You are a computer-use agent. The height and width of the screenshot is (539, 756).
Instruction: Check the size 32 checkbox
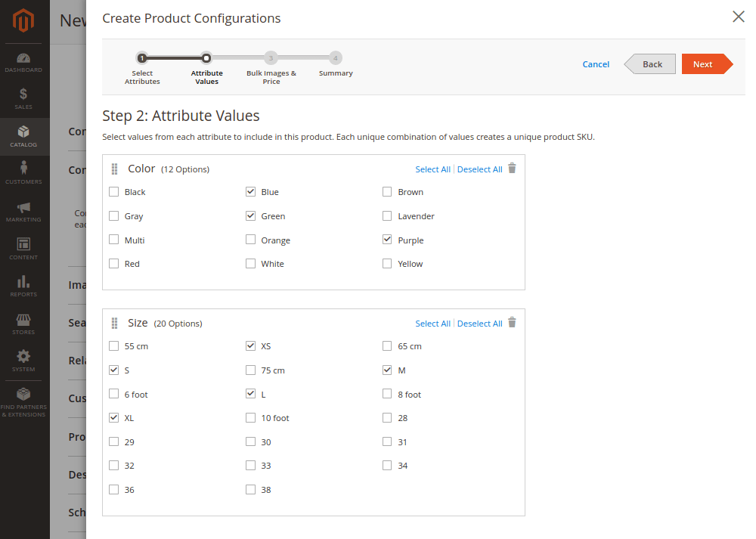point(114,466)
